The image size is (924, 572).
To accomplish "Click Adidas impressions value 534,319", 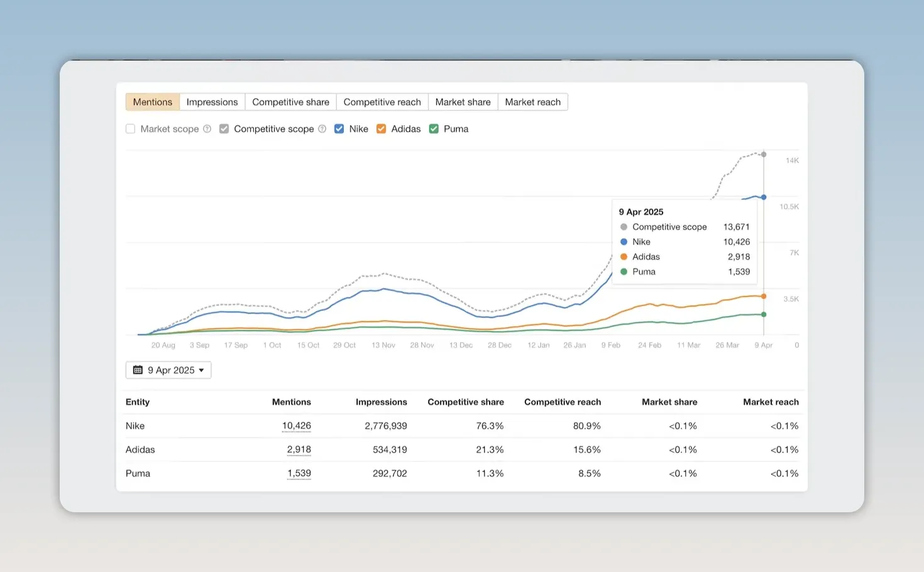I will (390, 449).
